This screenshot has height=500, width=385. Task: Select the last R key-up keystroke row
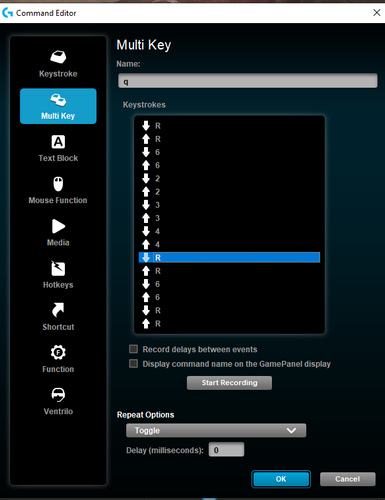click(x=229, y=323)
